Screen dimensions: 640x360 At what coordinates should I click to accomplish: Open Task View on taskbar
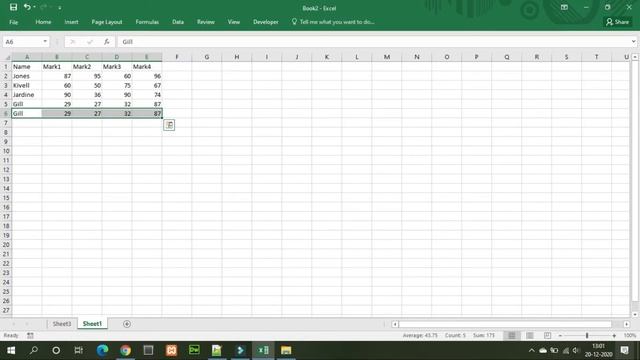(78, 350)
